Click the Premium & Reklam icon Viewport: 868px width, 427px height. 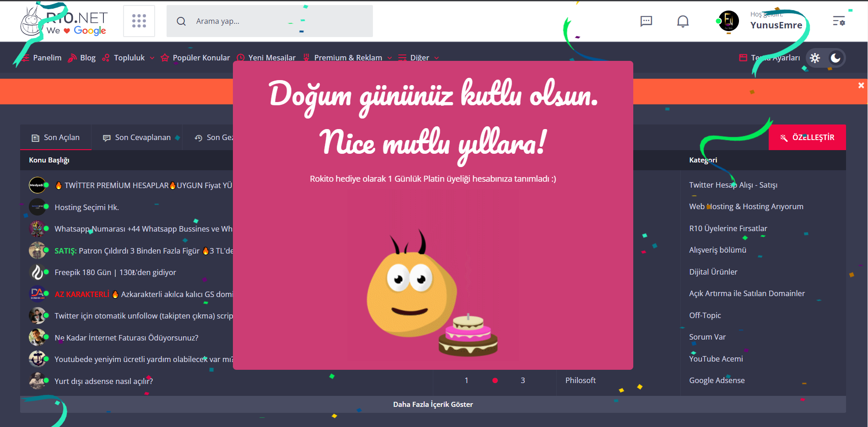click(x=306, y=58)
